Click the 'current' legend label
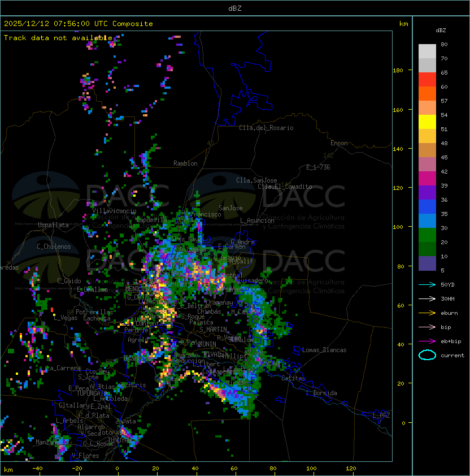 click(452, 356)
